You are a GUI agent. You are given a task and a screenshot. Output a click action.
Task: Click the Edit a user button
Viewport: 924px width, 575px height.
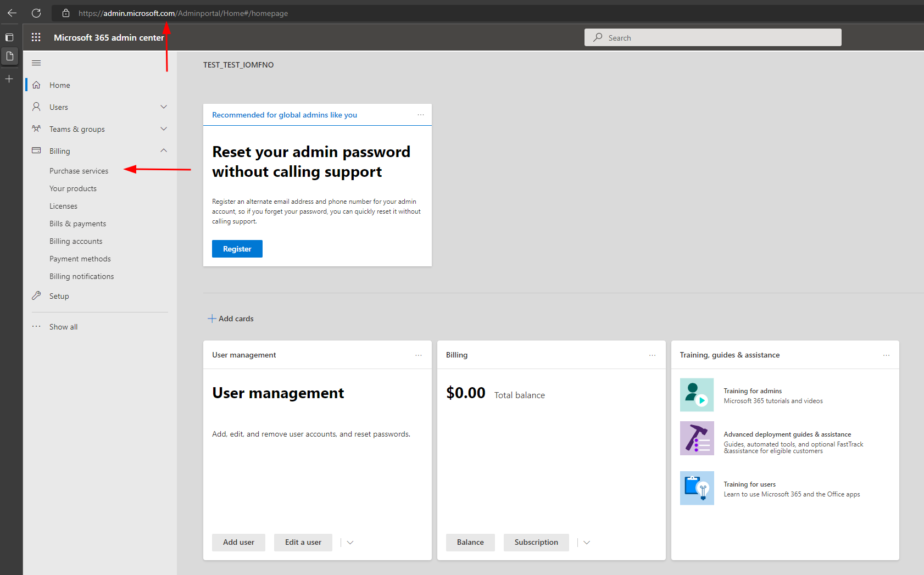point(303,543)
